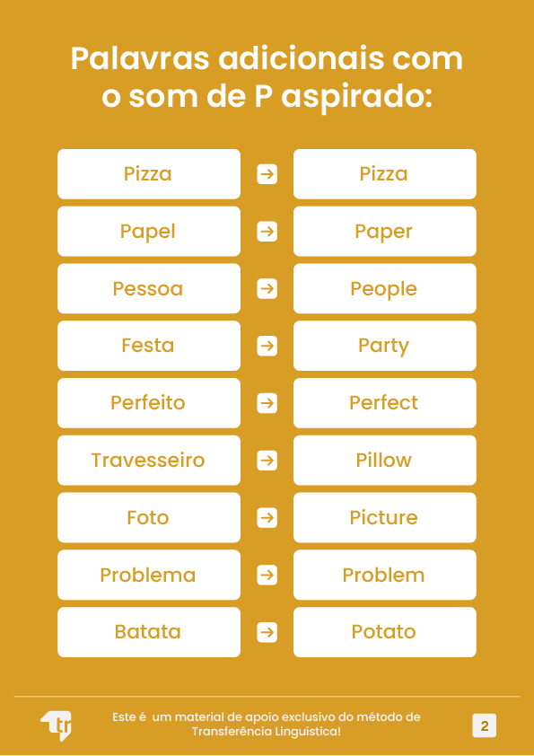Click the arrow between Foto and Picture
Viewport: 534px width, 756px height.
point(267,518)
